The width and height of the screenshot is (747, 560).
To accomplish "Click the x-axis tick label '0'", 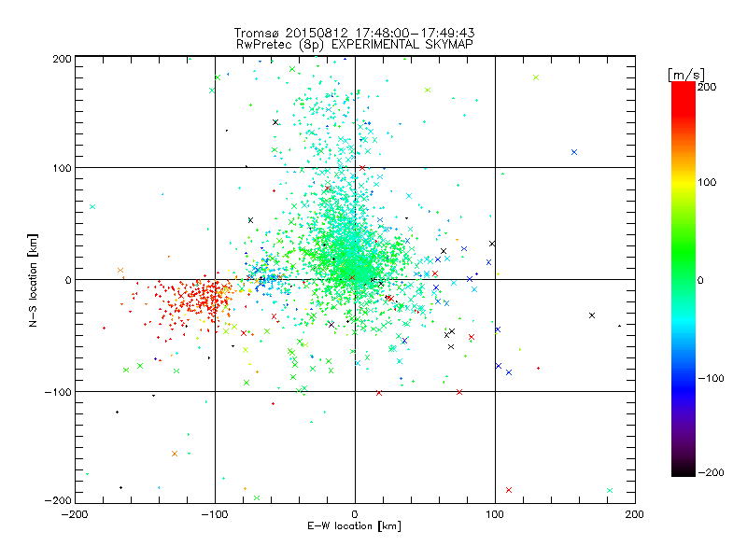I will point(355,514).
